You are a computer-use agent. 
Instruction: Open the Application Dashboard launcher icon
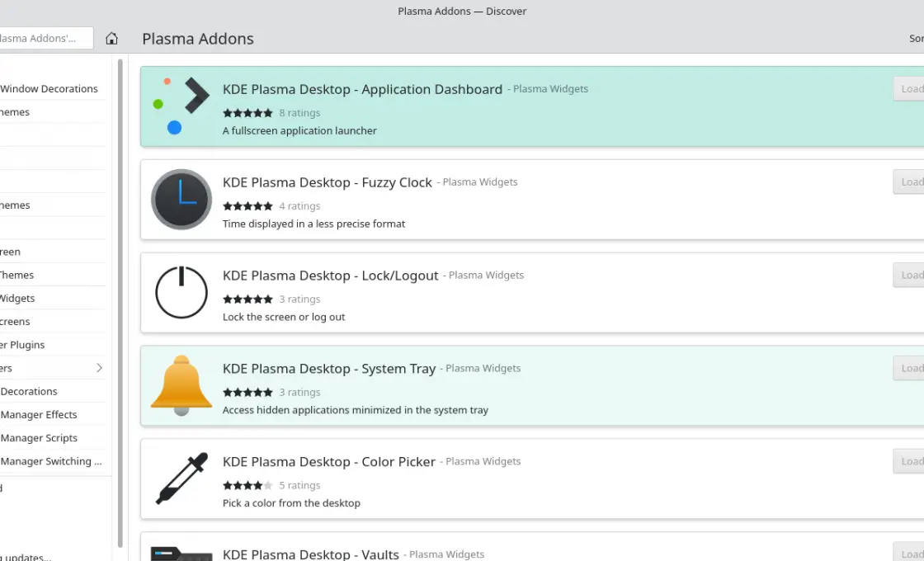coord(181,106)
